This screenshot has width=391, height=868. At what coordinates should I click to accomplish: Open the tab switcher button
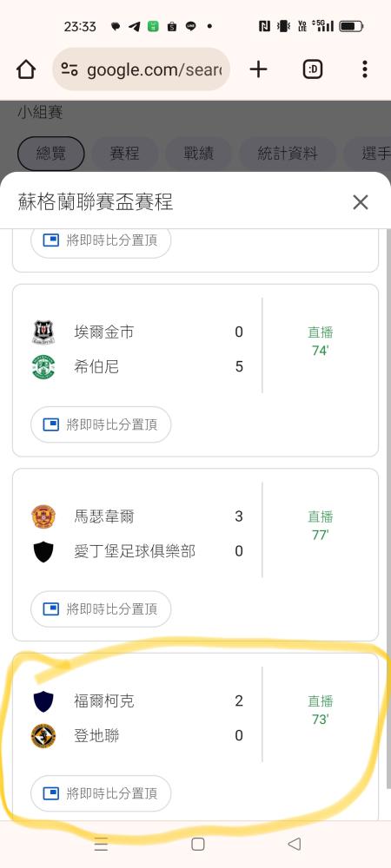click(x=313, y=69)
